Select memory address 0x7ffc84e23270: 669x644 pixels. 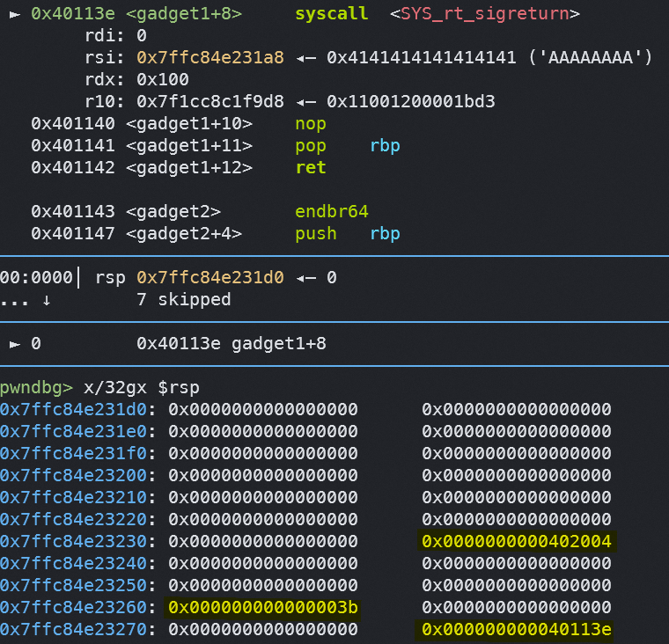[78, 630]
